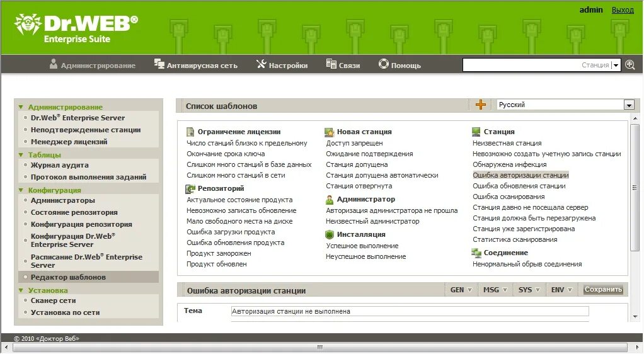Open the Помощь menu
Screen dimensions: 644x354
406,66
